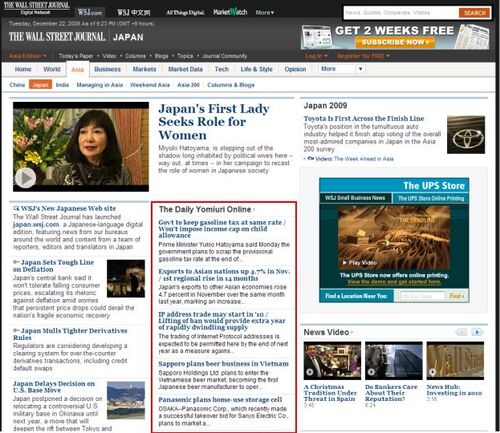Viewport: 500px width, 433px height.
Task: Open Weekend Asia subsection
Action: [x=150, y=85]
